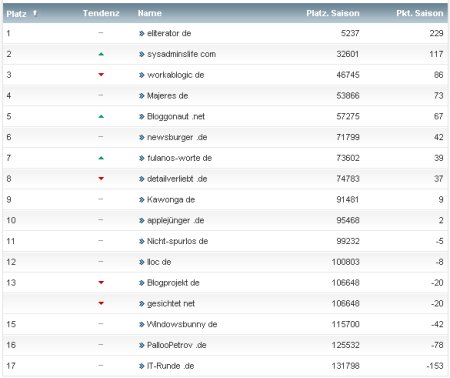Open the newsburger .de link
The image size is (450, 378).
pos(177,137)
